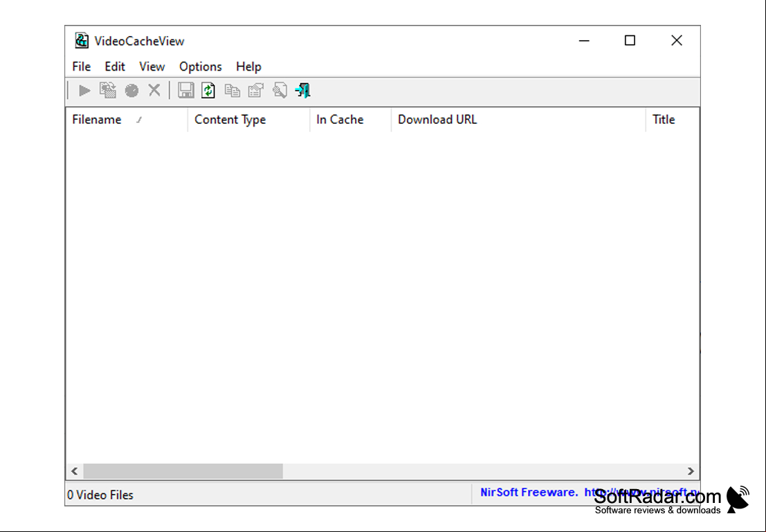Click the NirSoft Freeware status bar link

pos(590,493)
